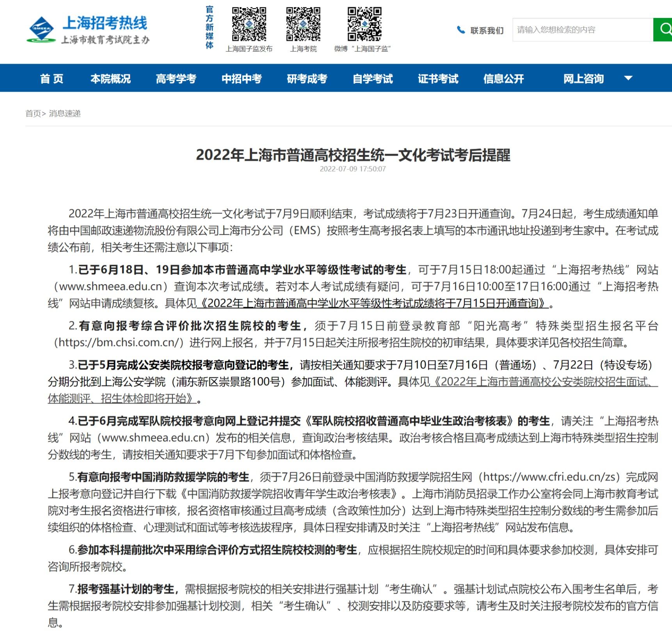This screenshot has height=633, width=672.
Task: Select 中招中考 in the navigation bar
Action: 242,78
